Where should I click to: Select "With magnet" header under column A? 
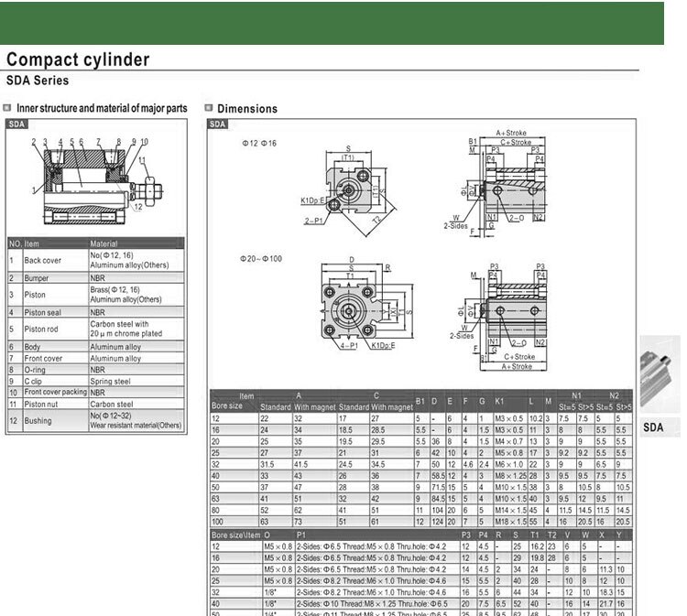pyautogui.click(x=314, y=407)
